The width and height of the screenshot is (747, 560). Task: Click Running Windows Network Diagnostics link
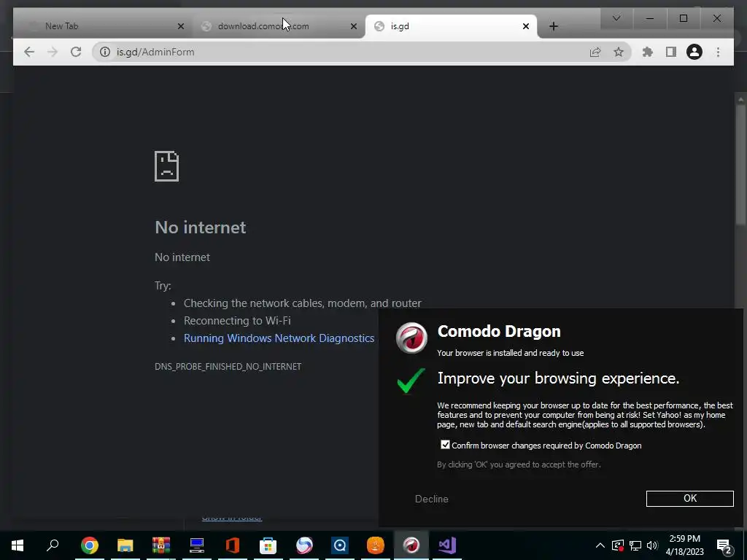(x=279, y=338)
